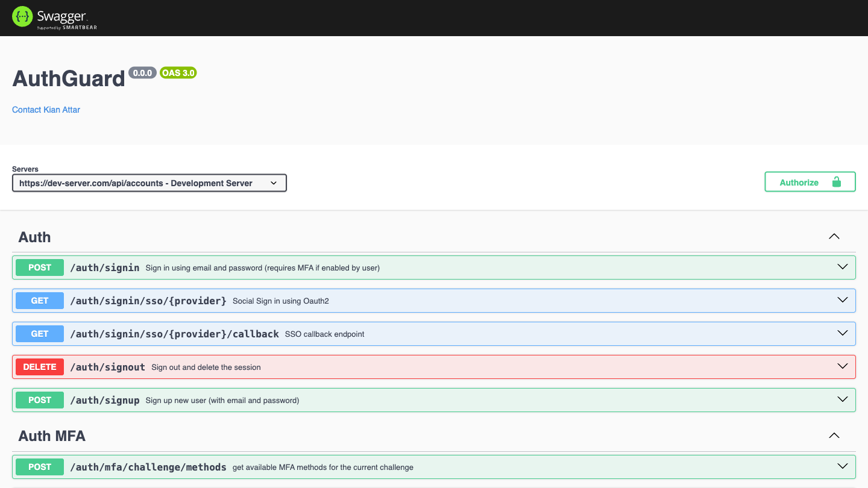This screenshot has height=488, width=868.
Task: Collapse the Auth MFA section
Action: (x=834, y=435)
